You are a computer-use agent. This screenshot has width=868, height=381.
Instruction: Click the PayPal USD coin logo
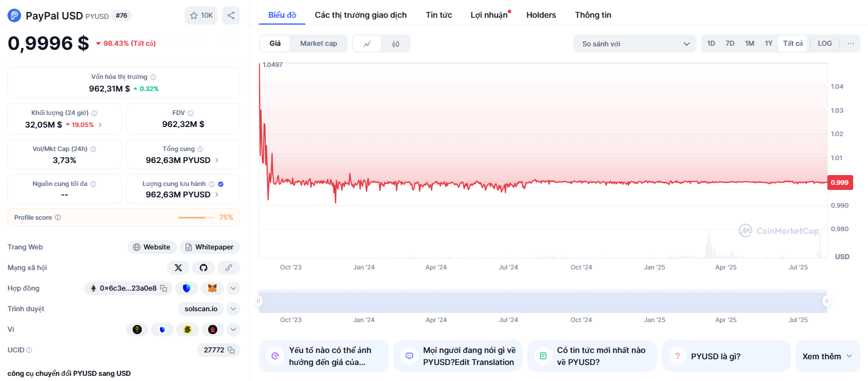(x=14, y=15)
